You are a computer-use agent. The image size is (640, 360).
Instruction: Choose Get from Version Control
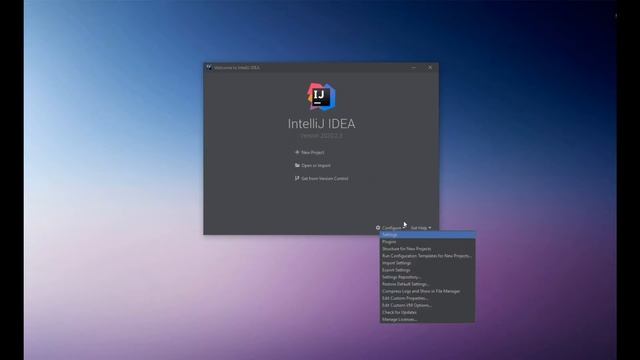324,178
